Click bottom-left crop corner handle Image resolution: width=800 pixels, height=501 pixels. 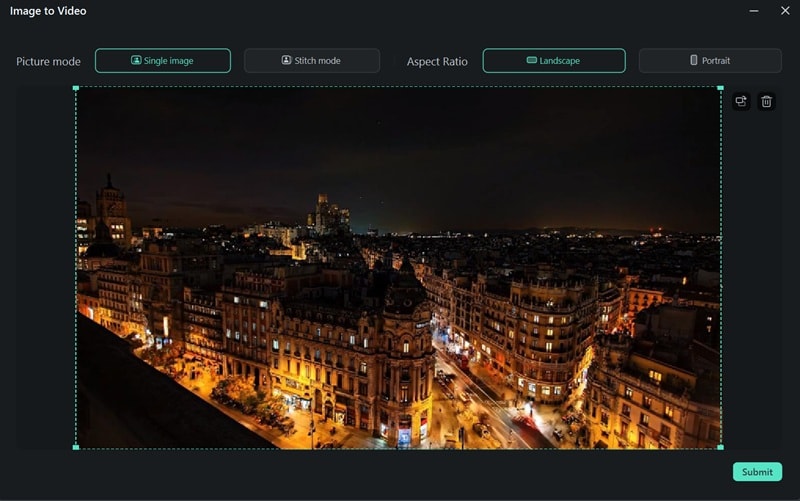tap(76, 447)
